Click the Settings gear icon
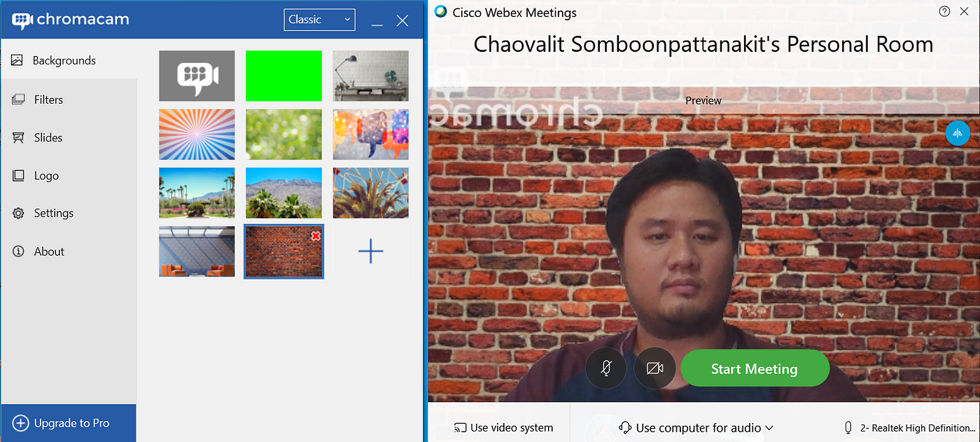This screenshot has height=442, width=980. 18,213
